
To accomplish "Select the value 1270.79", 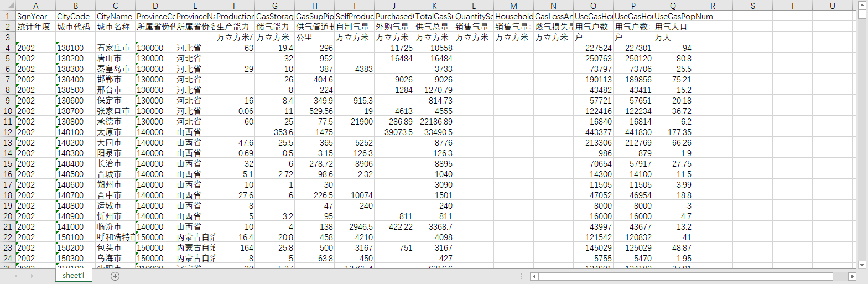I will [434, 90].
